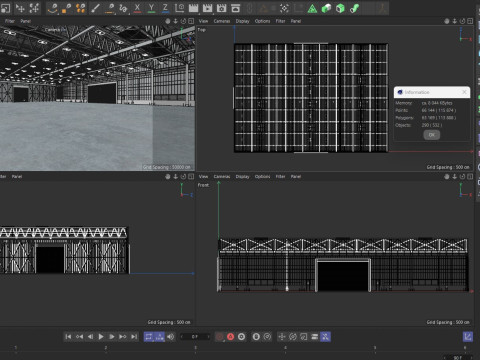Click timeline ruler mark 4
The height and width of the screenshot is (360, 480).
tap(285, 348)
